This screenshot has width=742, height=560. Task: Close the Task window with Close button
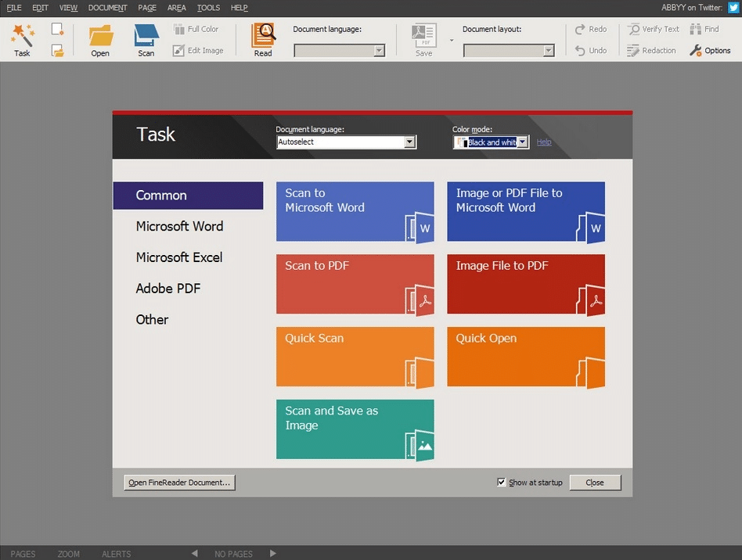pyautogui.click(x=595, y=483)
